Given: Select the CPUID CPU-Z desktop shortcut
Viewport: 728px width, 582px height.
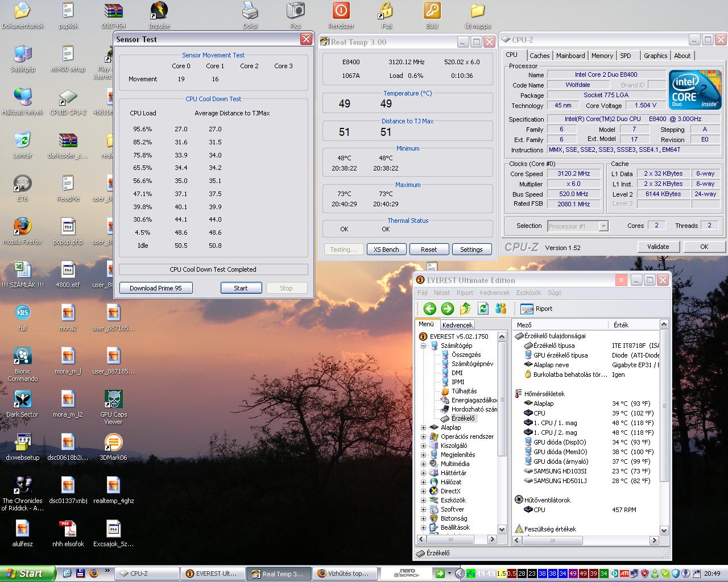Looking at the screenshot, I should [68, 102].
